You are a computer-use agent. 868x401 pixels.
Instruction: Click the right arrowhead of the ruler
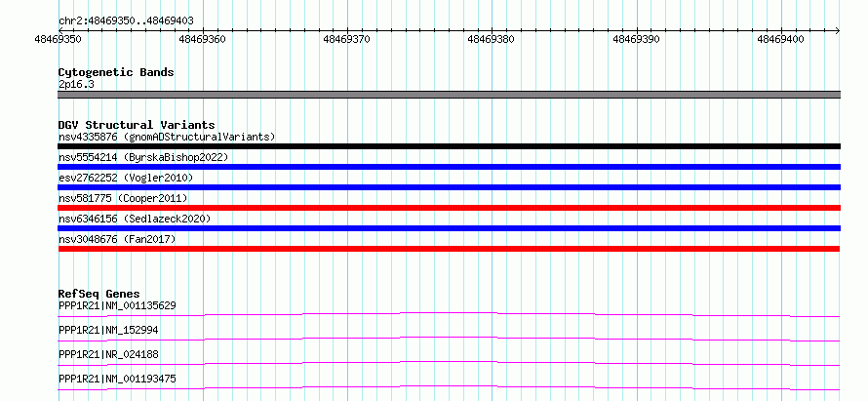[838, 30]
